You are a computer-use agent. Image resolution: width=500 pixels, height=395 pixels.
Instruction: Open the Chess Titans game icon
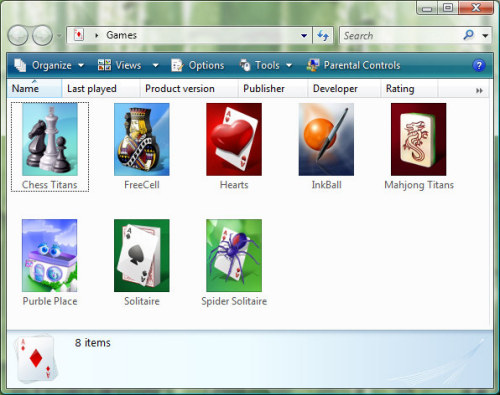(50, 139)
